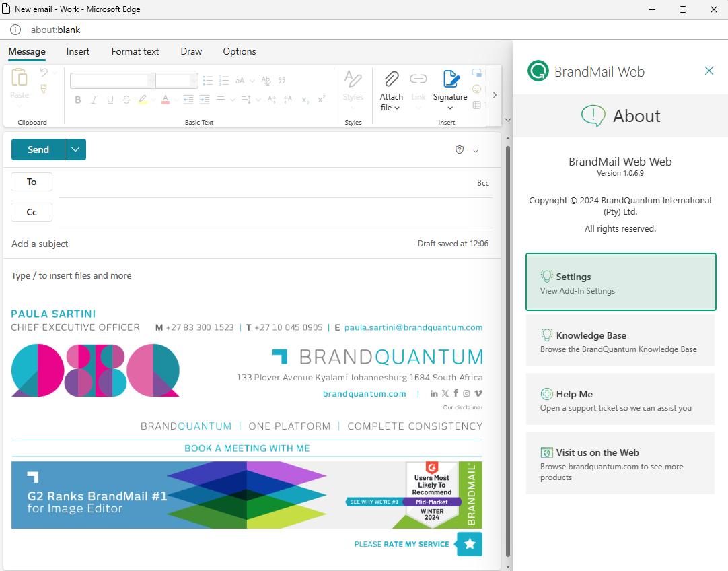Screen dimensions: 728x571
Task: Close the BrandMail Web panel
Action: point(709,71)
